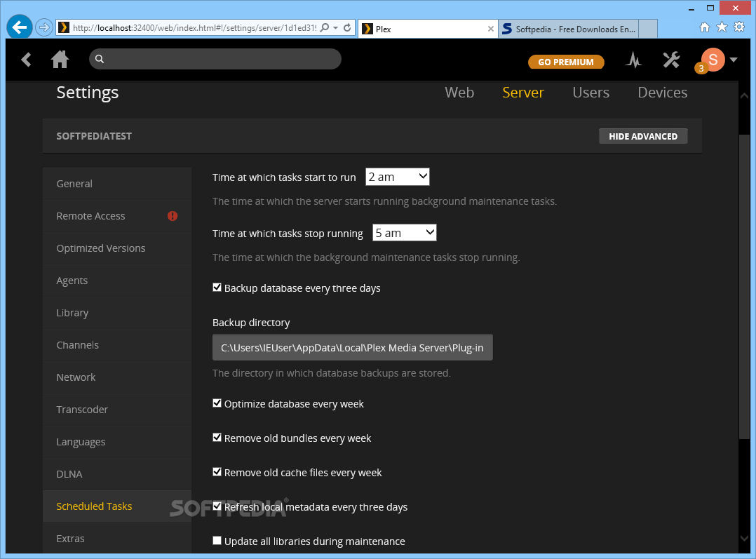Screen dimensions: 756x559
Task: Click the Remote Access red warning icon
Action: pyautogui.click(x=172, y=216)
